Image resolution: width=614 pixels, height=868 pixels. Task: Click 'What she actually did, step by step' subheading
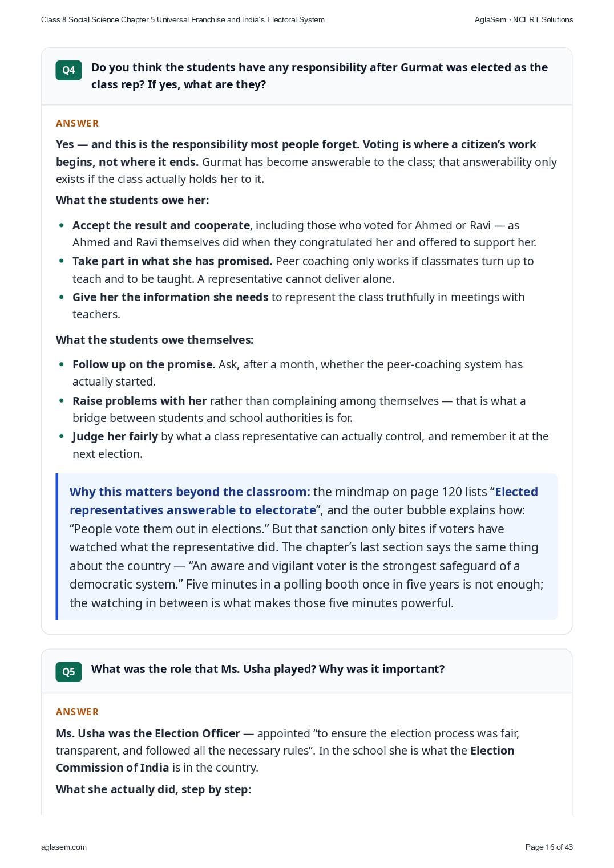point(153,789)
